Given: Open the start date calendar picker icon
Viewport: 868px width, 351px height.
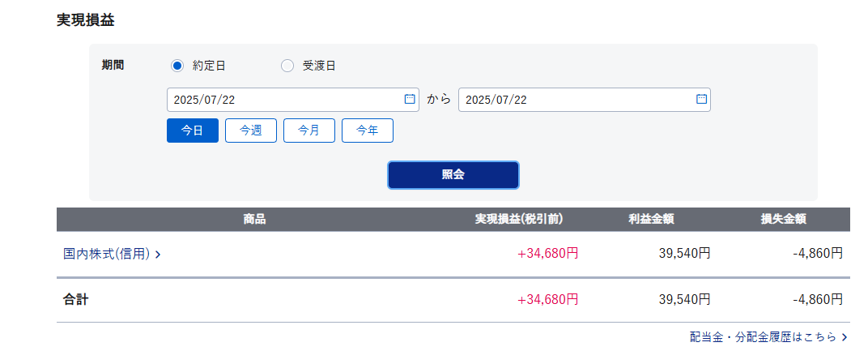Looking at the screenshot, I should tap(410, 99).
